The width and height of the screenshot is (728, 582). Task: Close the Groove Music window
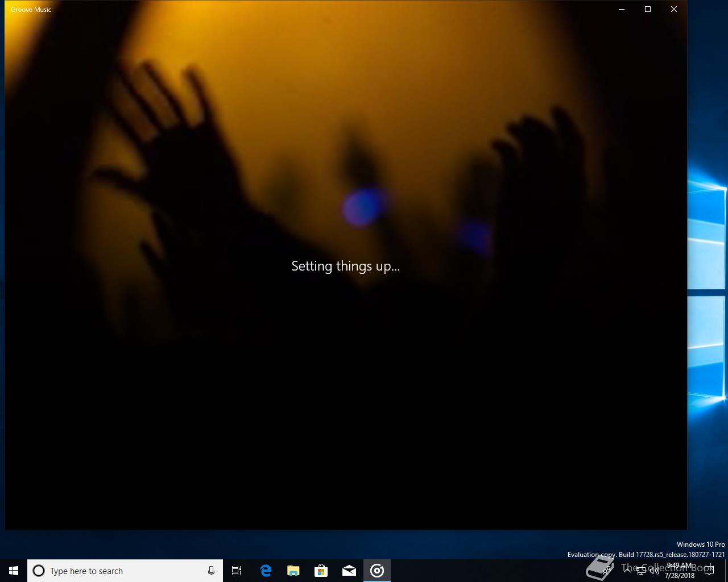[x=674, y=9]
